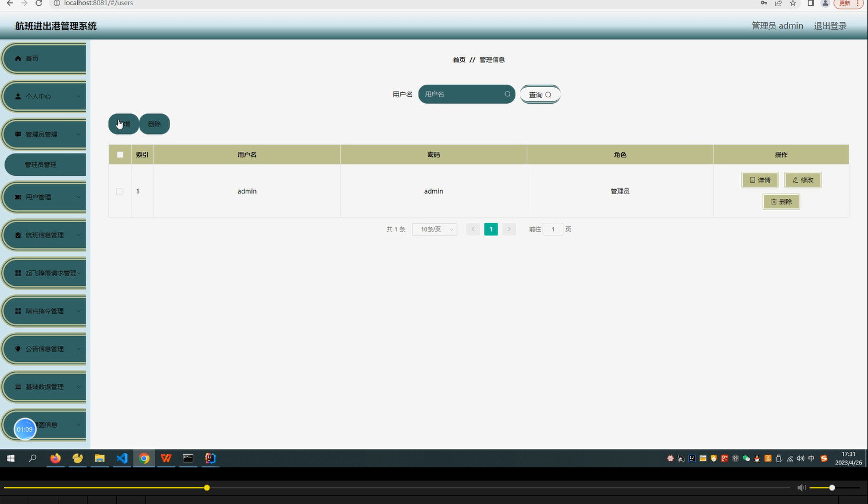Screen dimensions: 868x504
Task: Collapse 管理员管理 menu chevron
Action: point(78,134)
